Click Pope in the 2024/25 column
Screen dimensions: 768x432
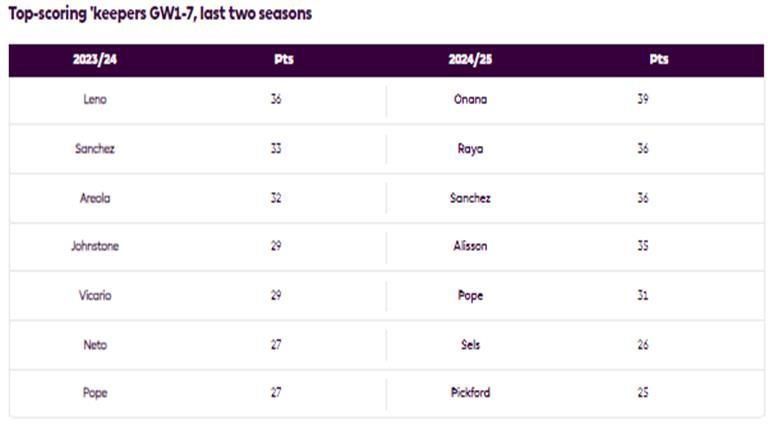[470, 295]
